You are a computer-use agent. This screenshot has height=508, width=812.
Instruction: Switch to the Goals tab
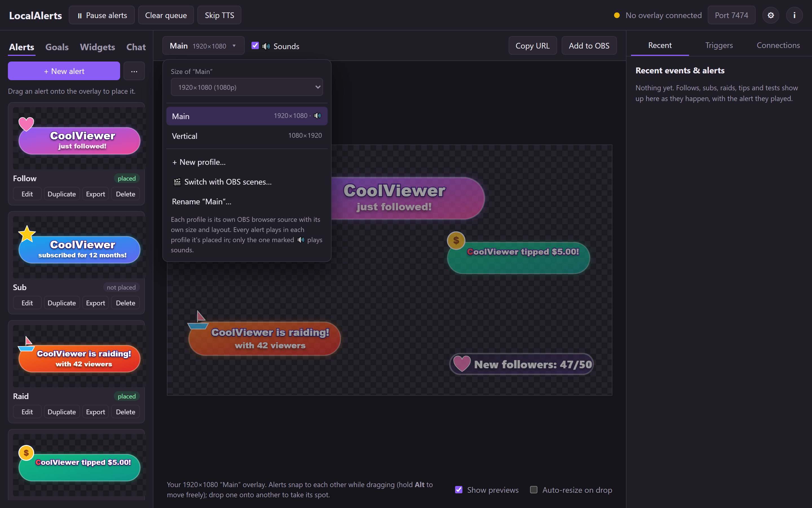pos(57,47)
